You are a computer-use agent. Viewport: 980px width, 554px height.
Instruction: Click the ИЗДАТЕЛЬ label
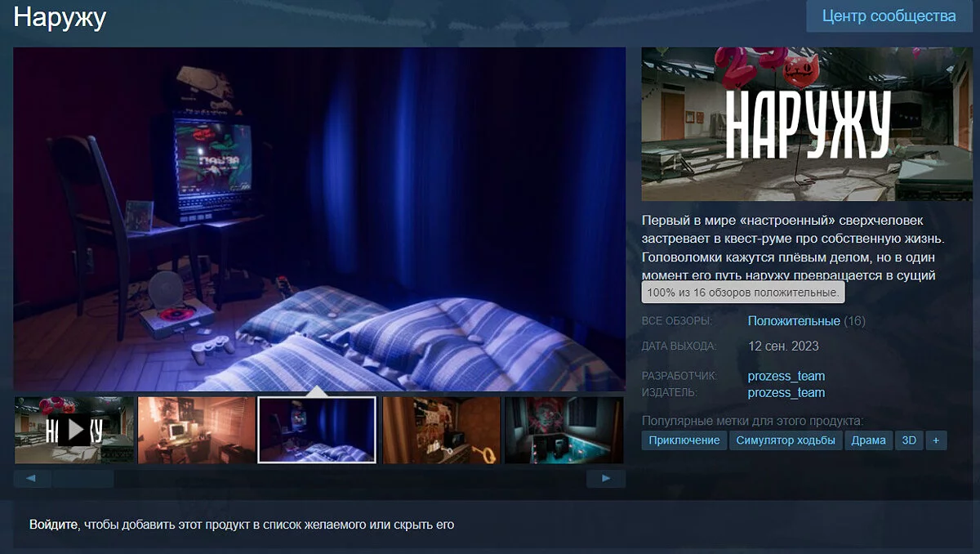point(670,392)
